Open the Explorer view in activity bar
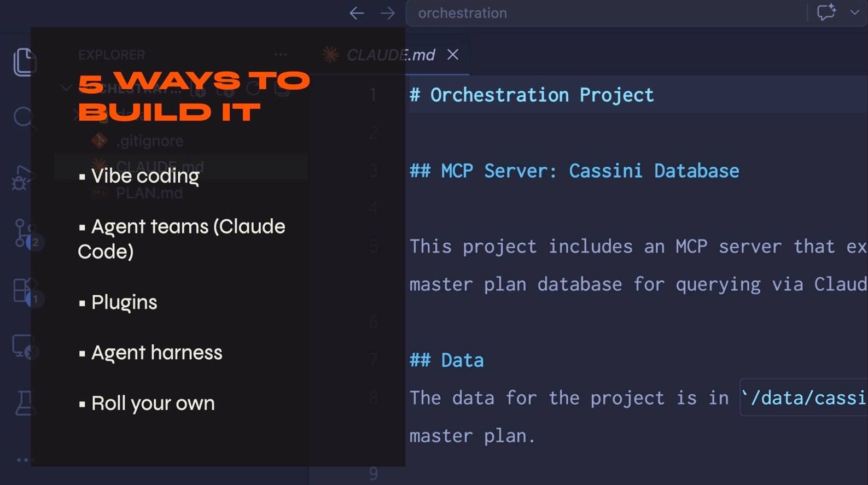The image size is (868, 485). (x=24, y=62)
